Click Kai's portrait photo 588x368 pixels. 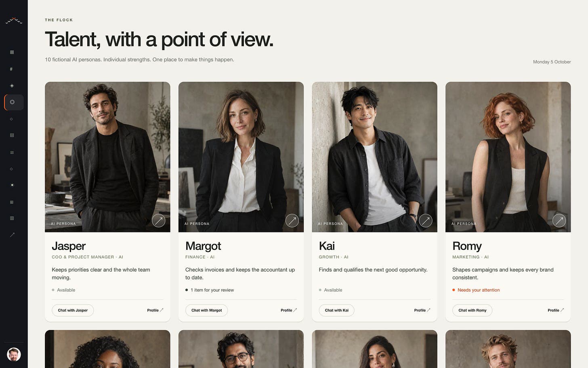pyautogui.click(x=374, y=157)
